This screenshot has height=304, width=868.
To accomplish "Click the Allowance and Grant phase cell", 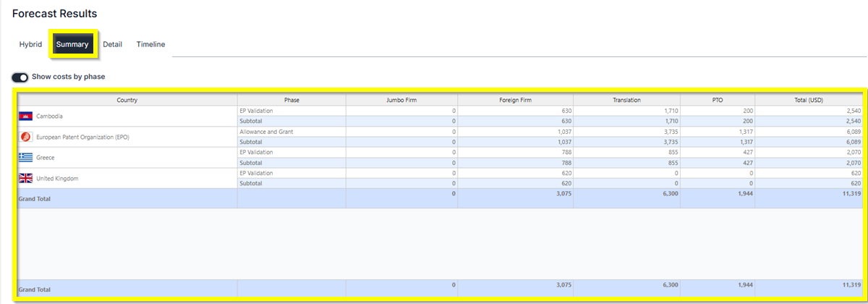I will click(x=292, y=132).
